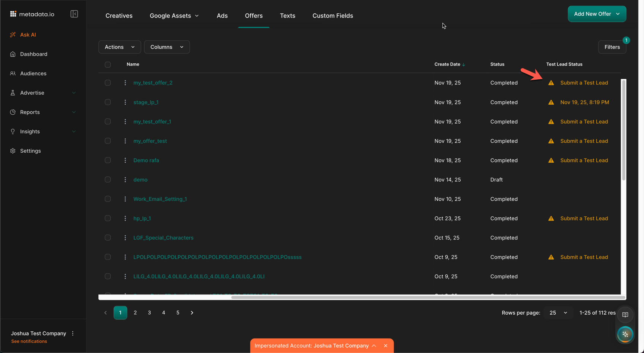Expand the Columns dropdown
The width and height of the screenshot is (644, 353).
(x=167, y=47)
